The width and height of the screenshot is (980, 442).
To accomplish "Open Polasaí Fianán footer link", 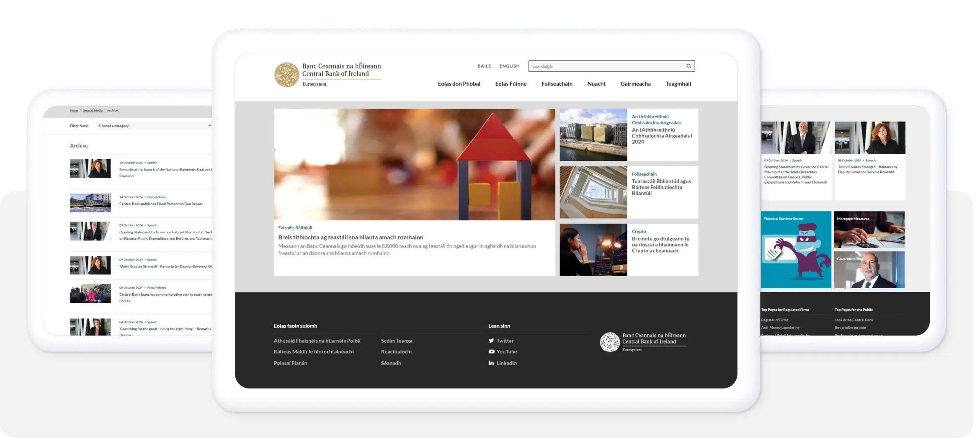I will pos(290,363).
